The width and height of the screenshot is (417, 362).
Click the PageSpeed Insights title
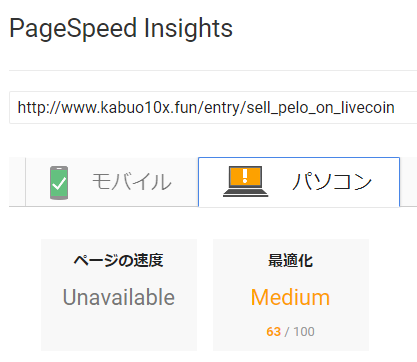point(121,28)
